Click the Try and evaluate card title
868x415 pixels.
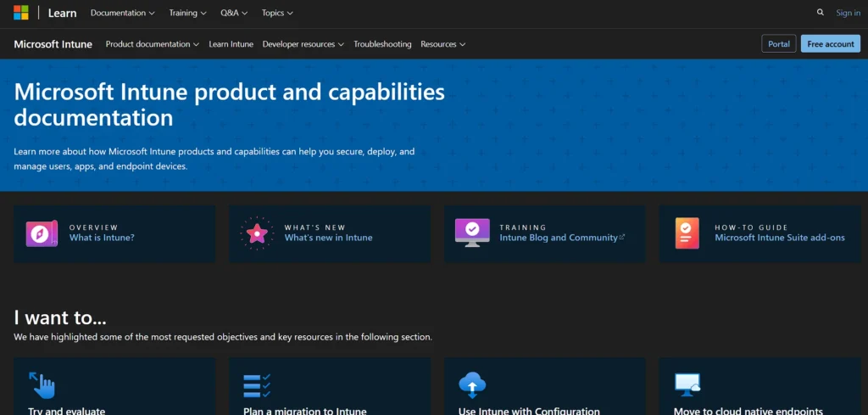(x=66, y=411)
